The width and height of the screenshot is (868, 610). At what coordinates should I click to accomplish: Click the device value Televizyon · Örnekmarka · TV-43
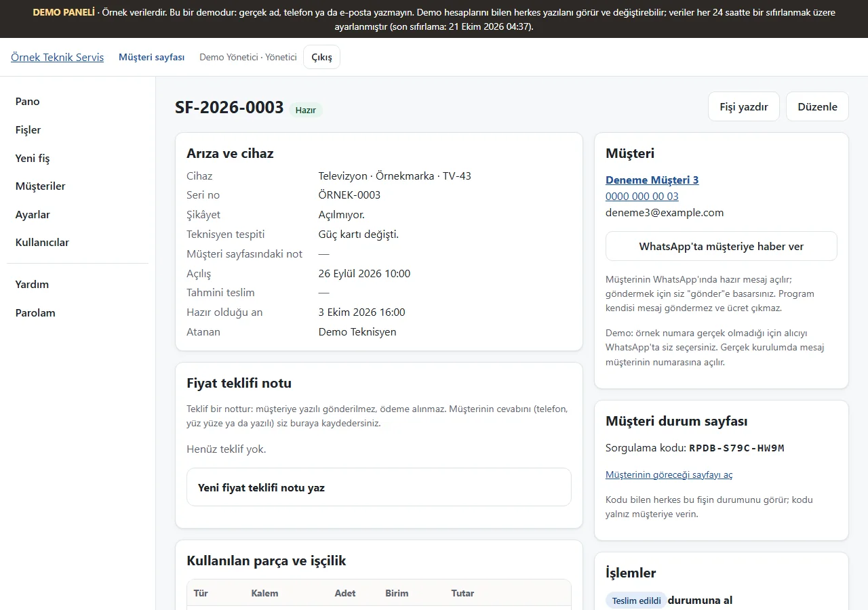(x=395, y=176)
